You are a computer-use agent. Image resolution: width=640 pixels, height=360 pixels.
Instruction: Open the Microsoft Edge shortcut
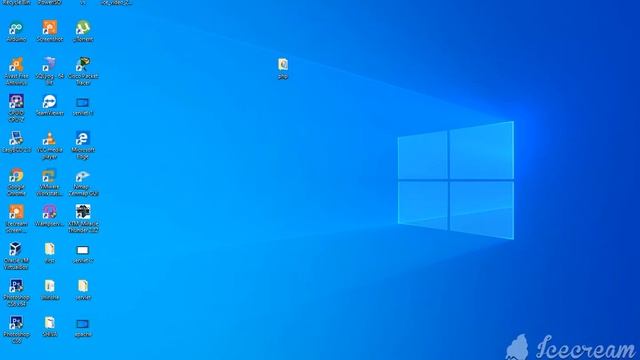tap(83, 145)
